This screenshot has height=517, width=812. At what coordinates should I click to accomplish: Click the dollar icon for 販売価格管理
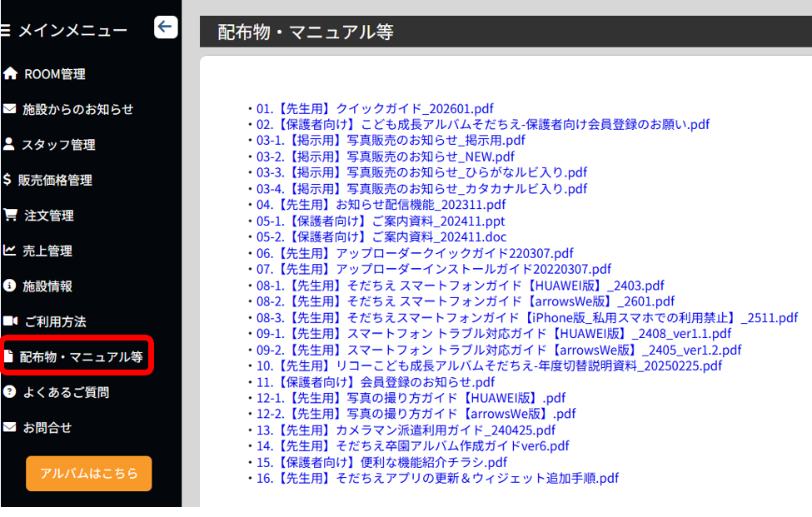click(x=7, y=180)
